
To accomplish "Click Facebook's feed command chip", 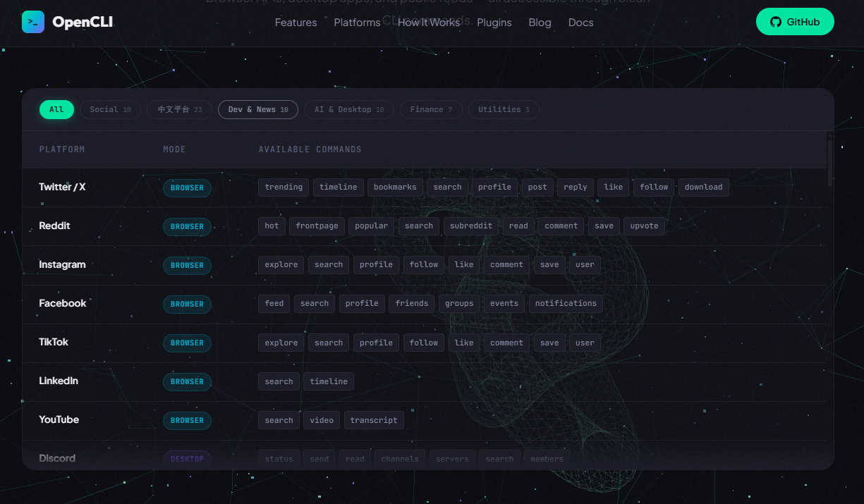I will coord(274,303).
